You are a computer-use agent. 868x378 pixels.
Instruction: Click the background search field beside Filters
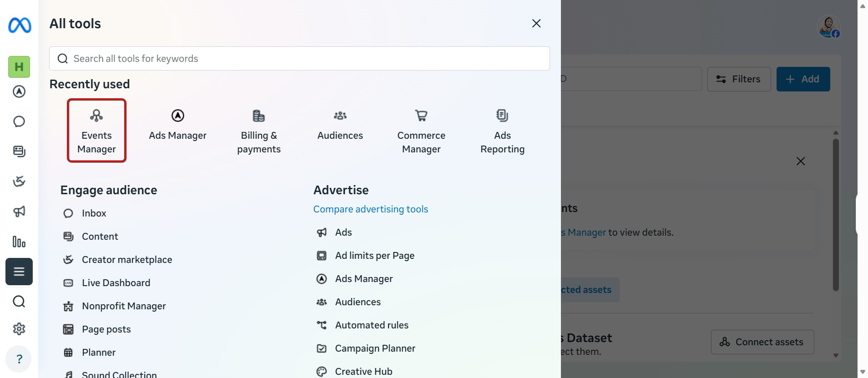(631, 79)
